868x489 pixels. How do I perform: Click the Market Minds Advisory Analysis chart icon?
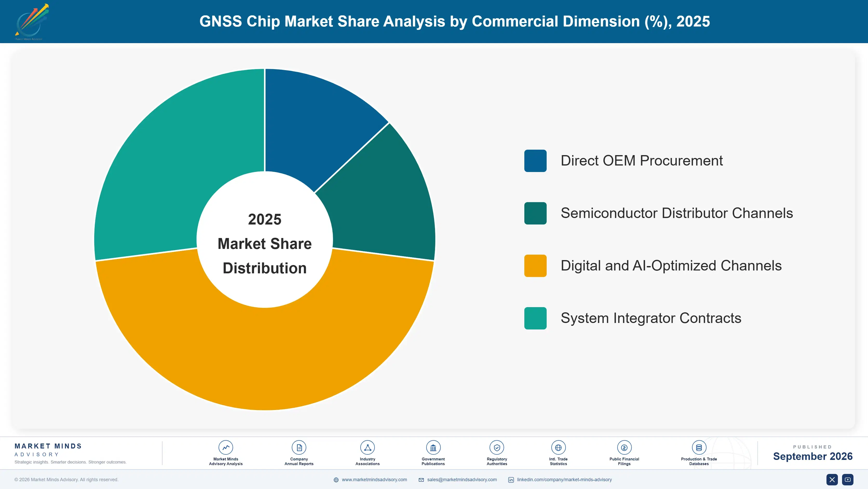(x=226, y=447)
